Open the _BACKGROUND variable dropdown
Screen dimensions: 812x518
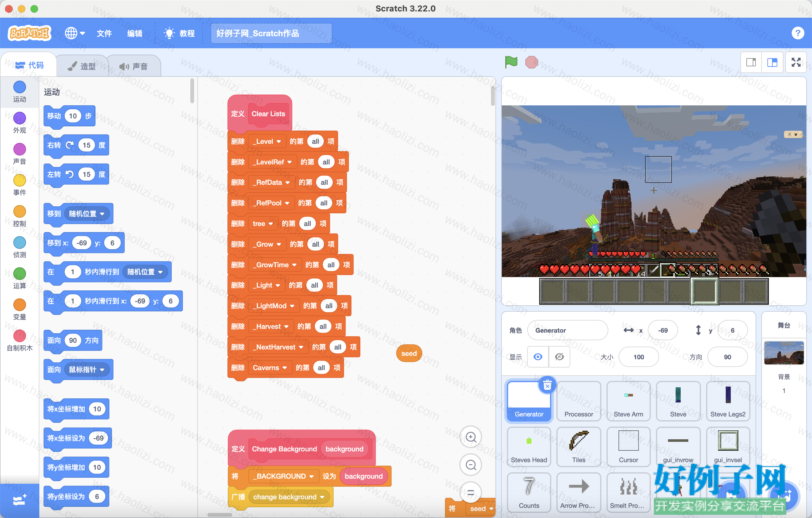click(x=284, y=476)
